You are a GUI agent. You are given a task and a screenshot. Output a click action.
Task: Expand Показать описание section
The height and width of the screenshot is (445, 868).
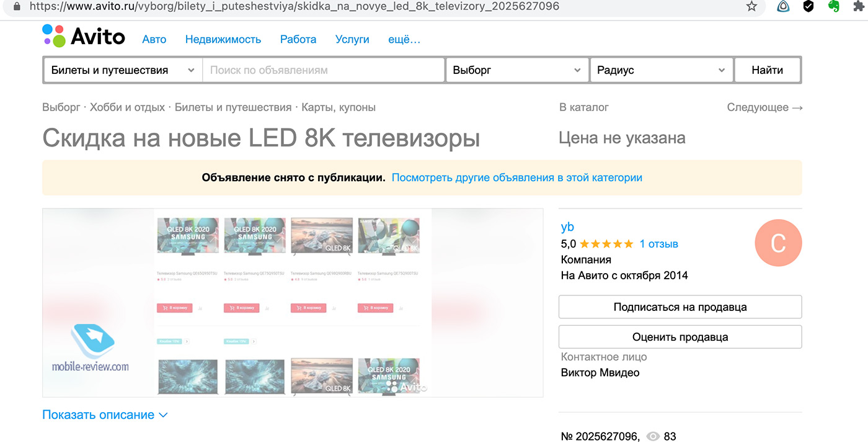point(105,415)
